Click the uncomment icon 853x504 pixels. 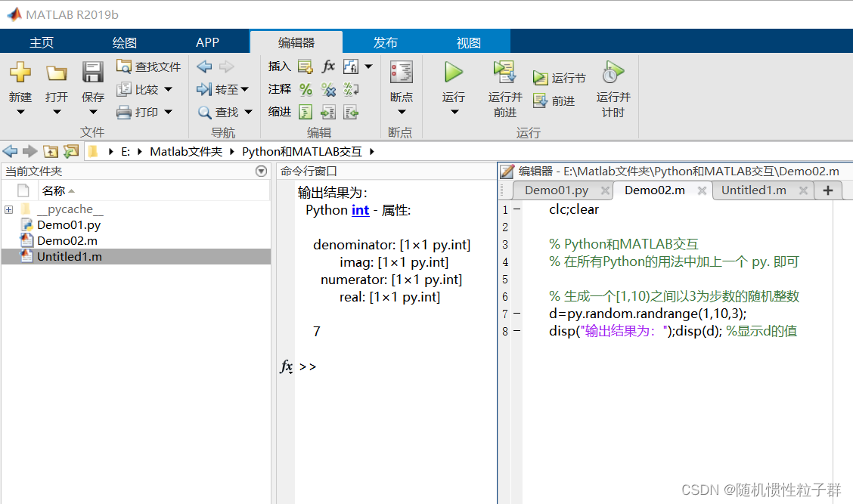pyautogui.click(x=328, y=89)
